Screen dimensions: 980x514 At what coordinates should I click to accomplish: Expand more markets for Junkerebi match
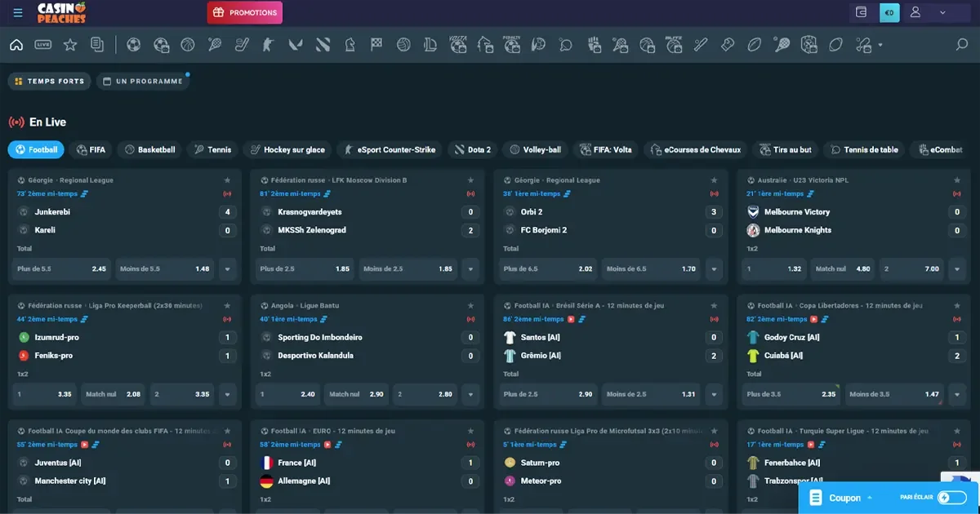[227, 268]
